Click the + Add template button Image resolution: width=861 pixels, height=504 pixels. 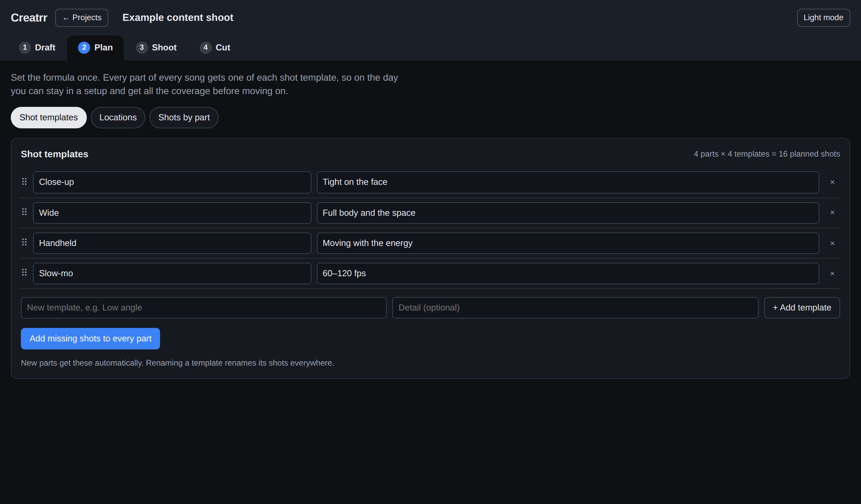[802, 308]
